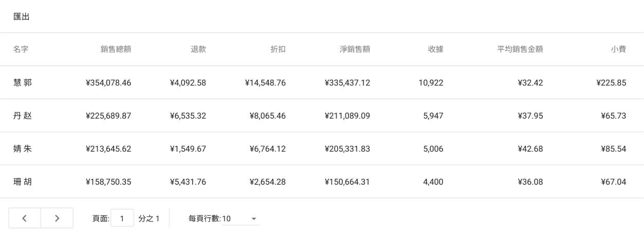
Task: Click gross sales ¥213,645.62
Action: [x=107, y=149]
